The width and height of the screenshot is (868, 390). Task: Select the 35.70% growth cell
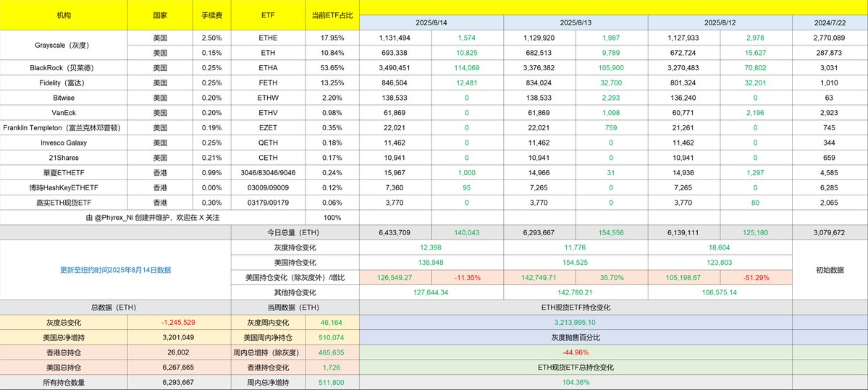612,278
